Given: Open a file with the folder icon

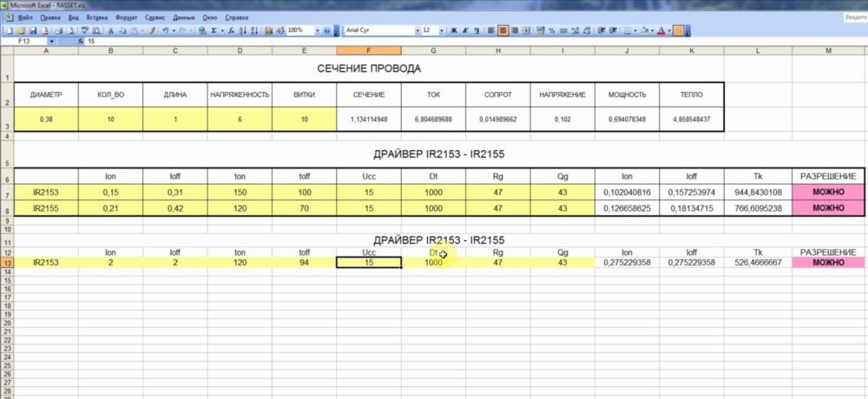Looking at the screenshot, I should click(22, 30).
